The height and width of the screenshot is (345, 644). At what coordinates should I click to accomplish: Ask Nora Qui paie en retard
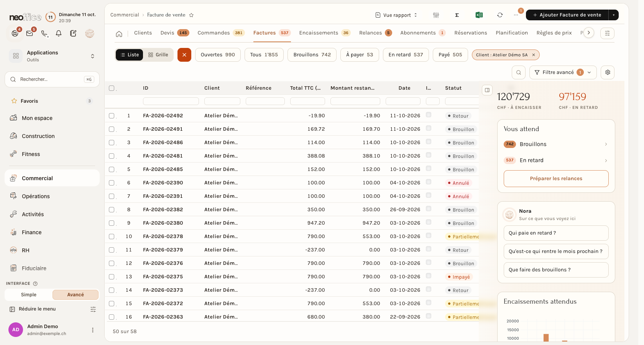coord(556,233)
